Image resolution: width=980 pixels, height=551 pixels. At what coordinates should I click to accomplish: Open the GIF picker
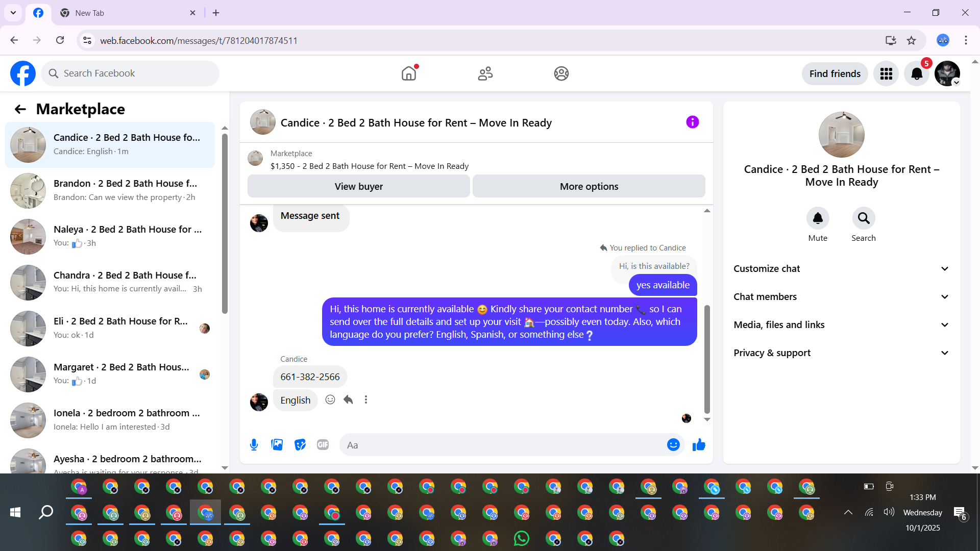click(x=323, y=445)
